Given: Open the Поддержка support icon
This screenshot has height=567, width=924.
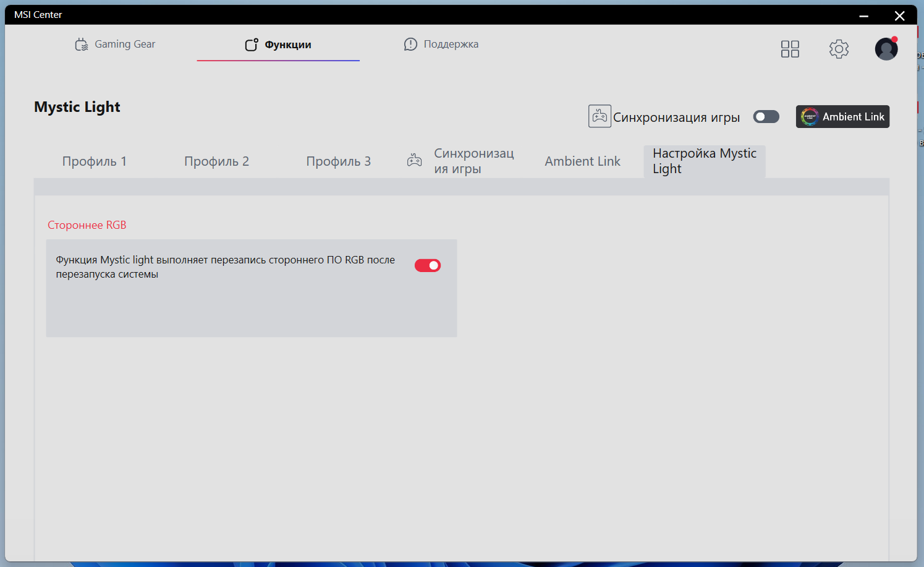Looking at the screenshot, I should click(410, 45).
